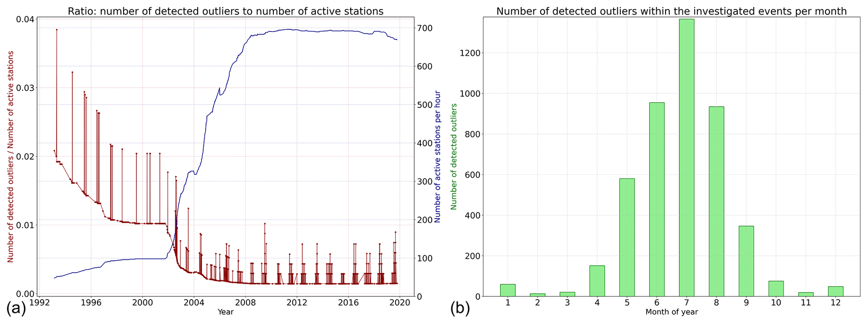Viewport: 868px width, 324px height.
Task: Click the month 12 bar
Action: pyautogui.click(x=835, y=291)
